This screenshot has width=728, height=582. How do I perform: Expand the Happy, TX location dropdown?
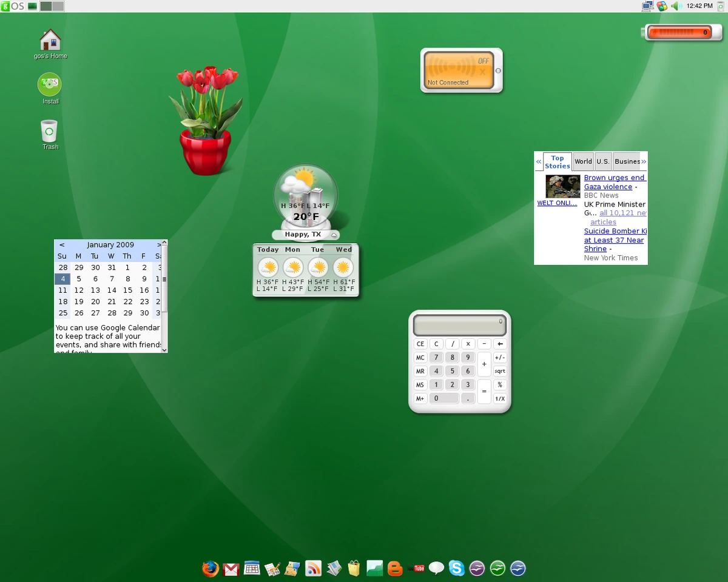[334, 235]
